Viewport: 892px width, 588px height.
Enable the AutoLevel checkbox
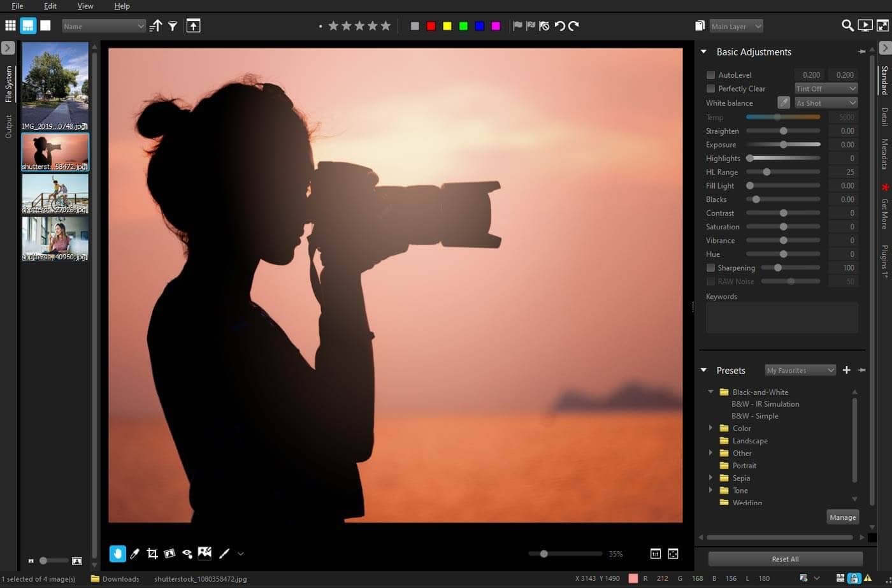[710, 75]
